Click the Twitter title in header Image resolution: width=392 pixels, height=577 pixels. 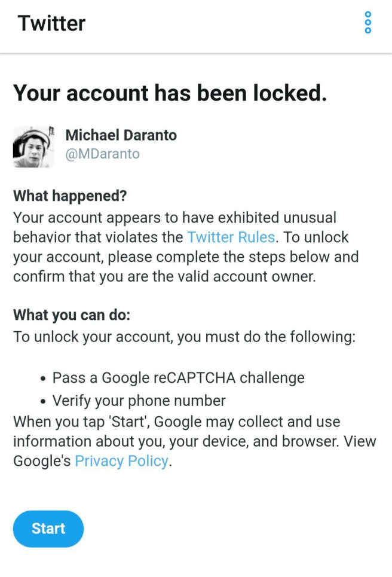[52, 23]
